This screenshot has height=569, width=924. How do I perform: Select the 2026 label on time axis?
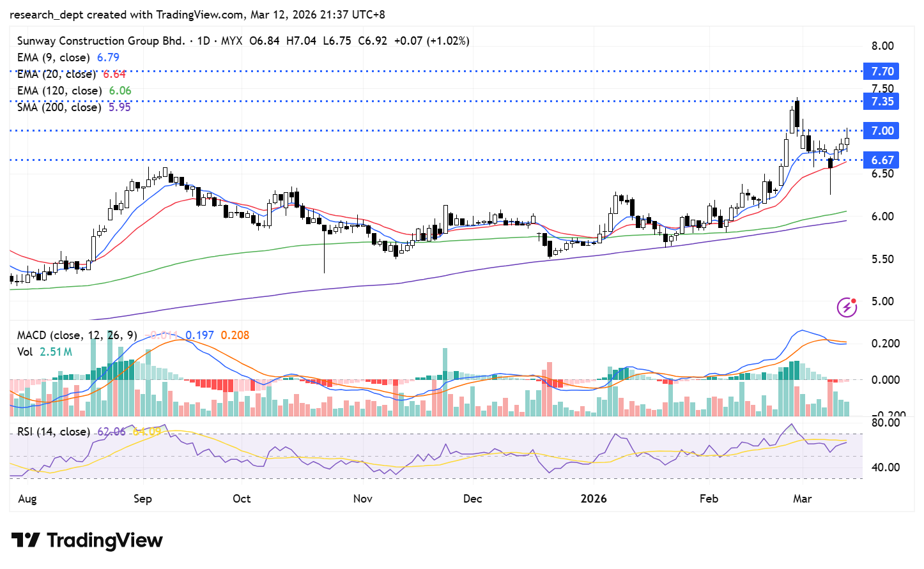[x=593, y=499]
